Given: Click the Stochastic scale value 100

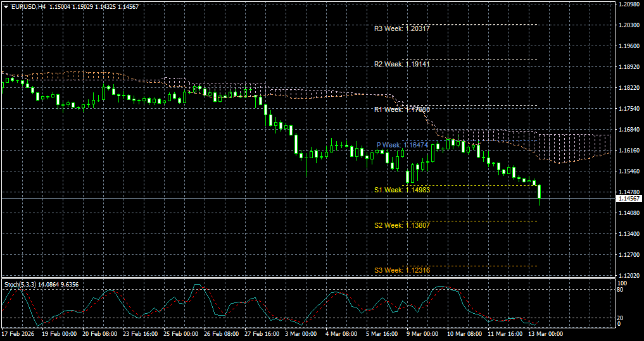Looking at the screenshot, I should coord(622,283).
